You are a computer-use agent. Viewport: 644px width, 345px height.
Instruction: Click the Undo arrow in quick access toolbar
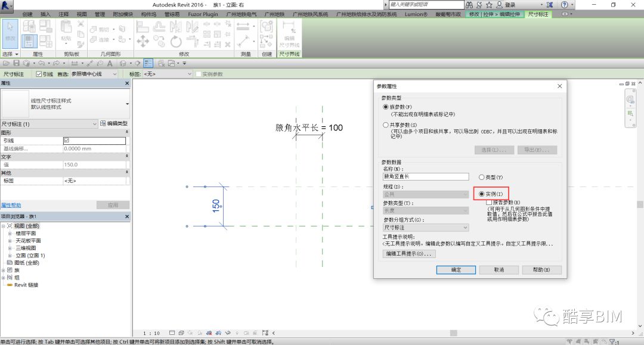(42, 63)
